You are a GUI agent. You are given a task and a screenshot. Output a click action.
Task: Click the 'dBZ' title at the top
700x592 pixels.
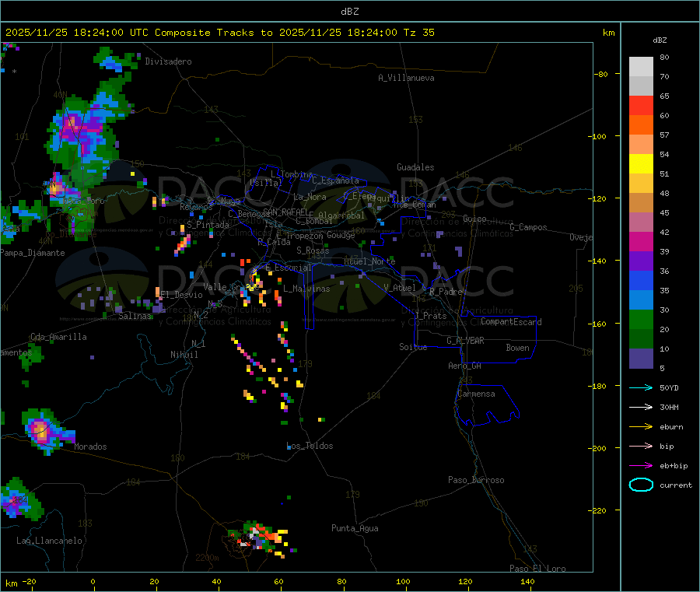coord(349,12)
